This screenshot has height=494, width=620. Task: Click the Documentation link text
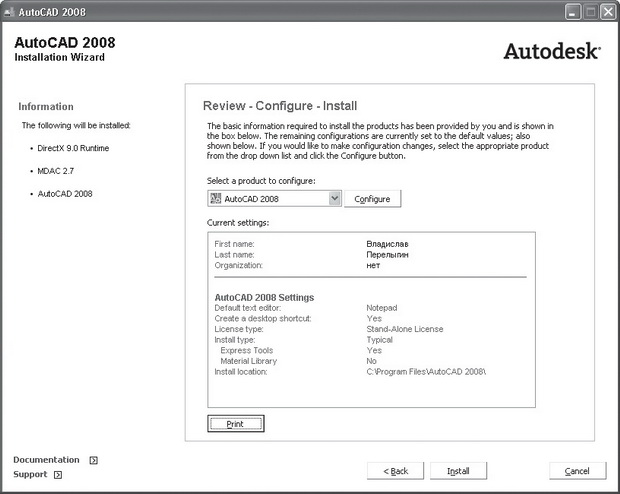tap(46, 460)
